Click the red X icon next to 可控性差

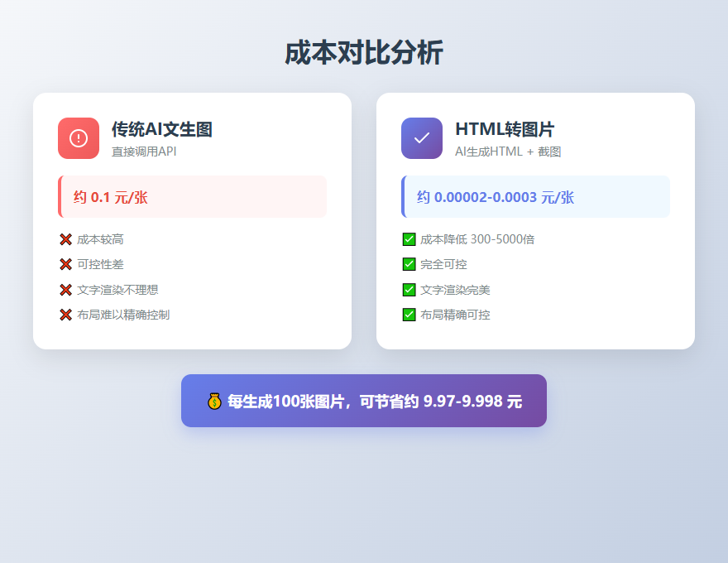pos(65,264)
